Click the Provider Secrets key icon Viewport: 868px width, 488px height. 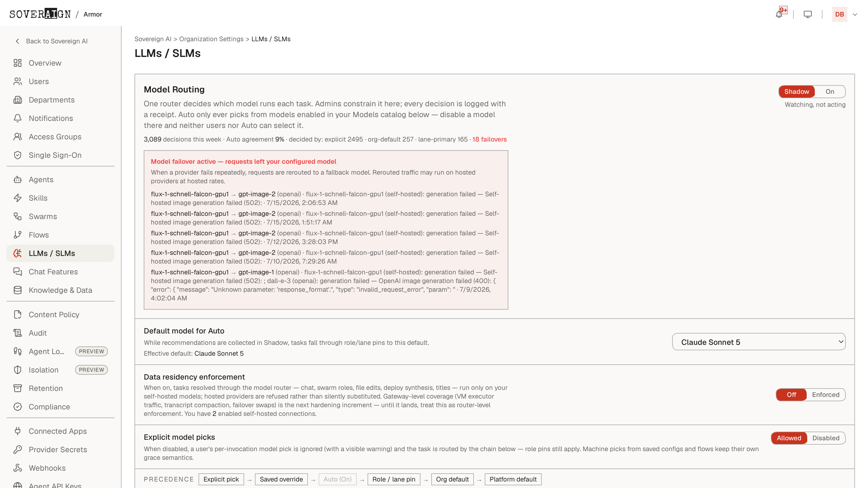(x=18, y=450)
